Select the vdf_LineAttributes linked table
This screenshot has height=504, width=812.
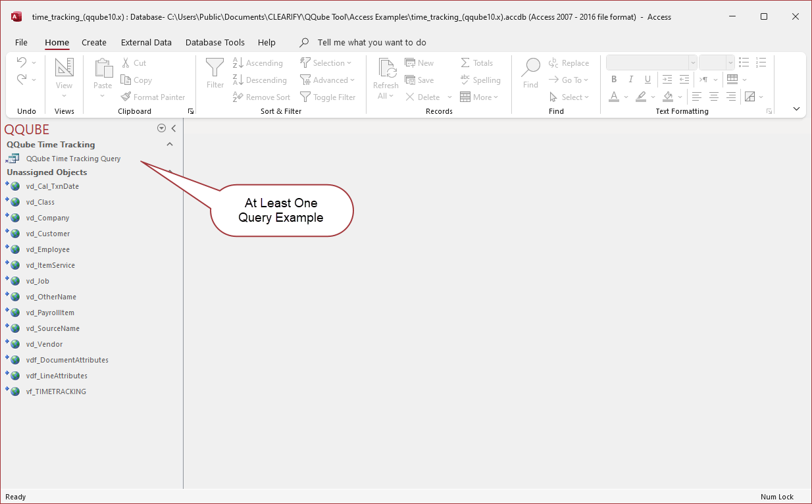[x=57, y=376]
